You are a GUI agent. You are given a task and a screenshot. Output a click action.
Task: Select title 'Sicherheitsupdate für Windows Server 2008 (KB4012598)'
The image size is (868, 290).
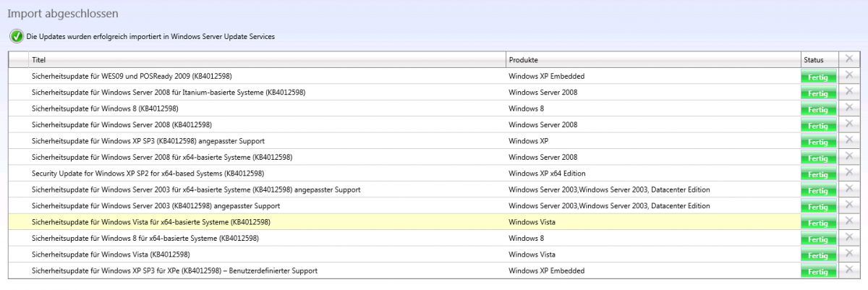pyautogui.click(x=122, y=124)
